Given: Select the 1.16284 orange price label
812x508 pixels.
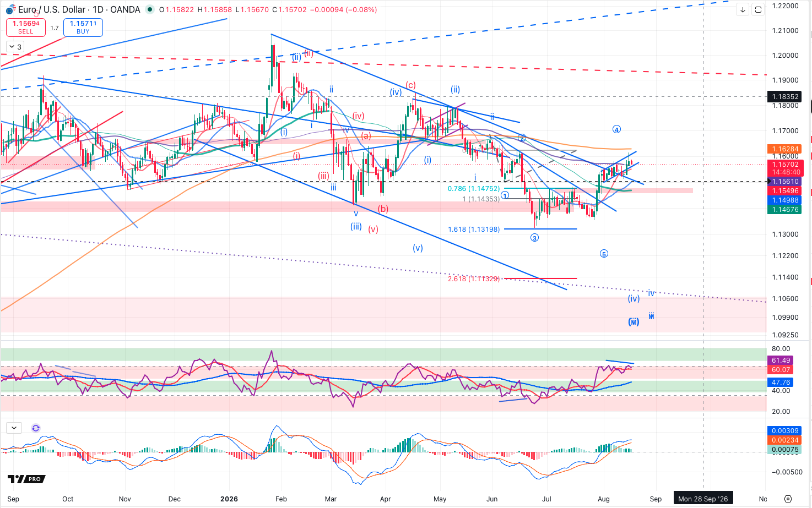Looking at the screenshot, I should (x=785, y=149).
